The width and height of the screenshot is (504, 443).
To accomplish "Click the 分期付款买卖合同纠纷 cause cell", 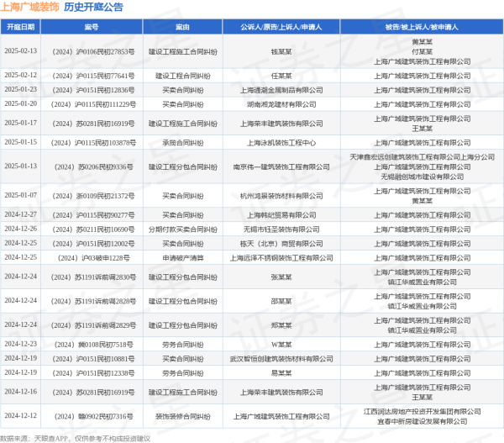I will click(182, 229).
